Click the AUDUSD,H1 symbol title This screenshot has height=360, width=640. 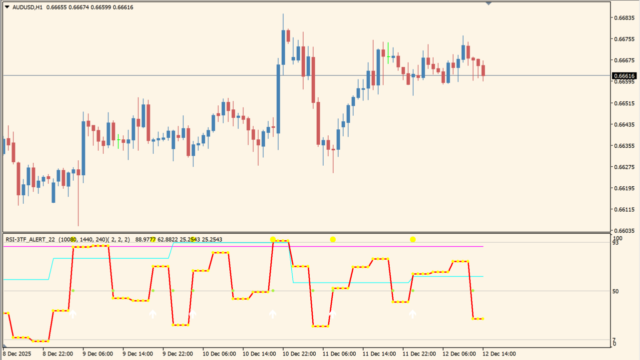pyautogui.click(x=27, y=7)
